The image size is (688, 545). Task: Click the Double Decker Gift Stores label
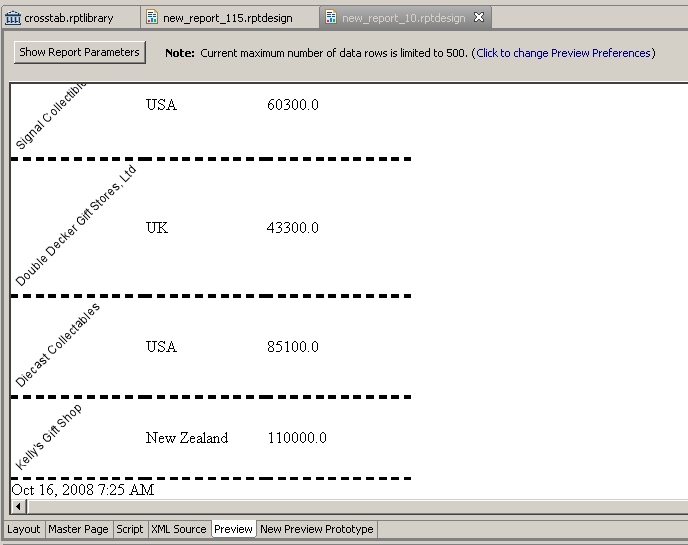pos(75,226)
